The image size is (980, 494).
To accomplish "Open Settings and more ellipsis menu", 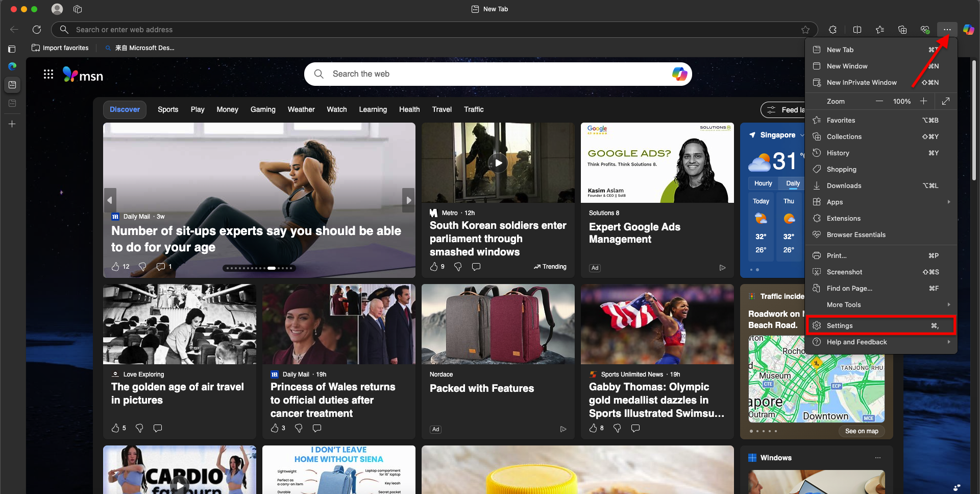I will tap(947, 30).
